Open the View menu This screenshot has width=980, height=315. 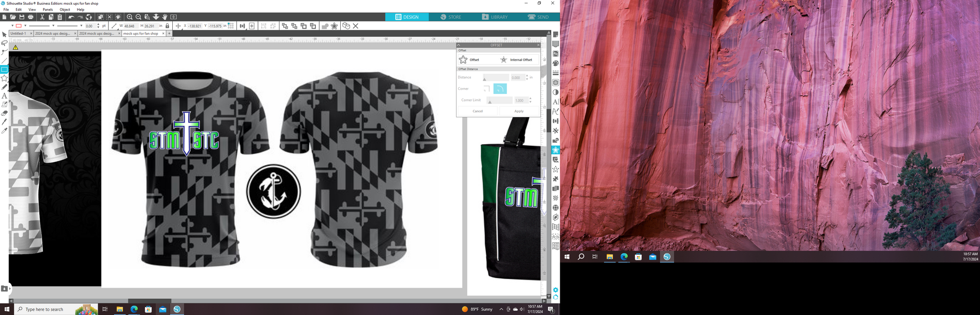click(32, 10)
